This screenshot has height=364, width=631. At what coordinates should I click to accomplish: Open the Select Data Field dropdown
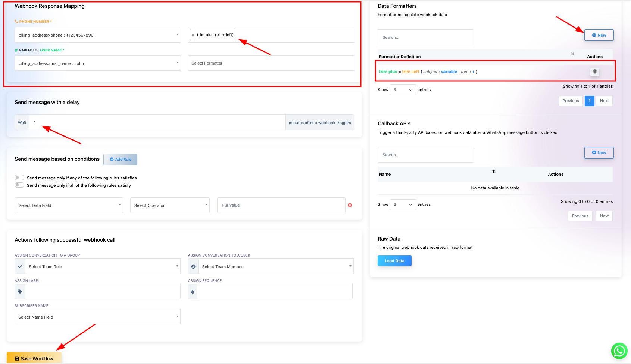point(69,205)
